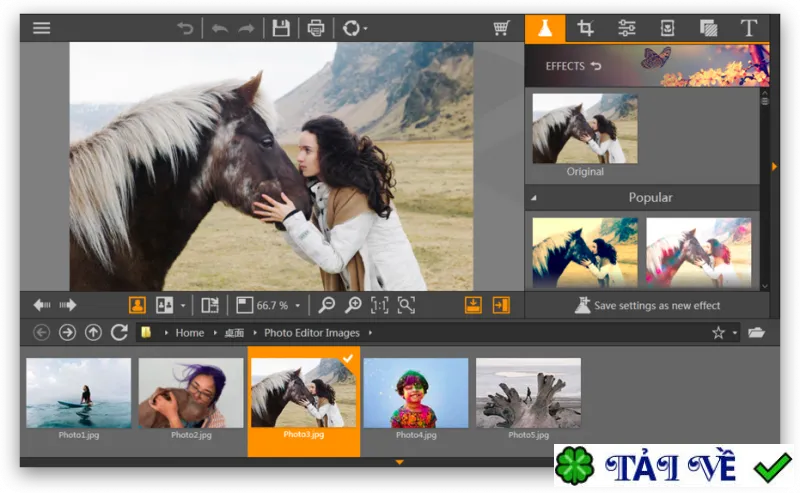Switch to the Adjustments sliders tab
The width and height of the screenshot is (800, 493).
pos(627,28)
